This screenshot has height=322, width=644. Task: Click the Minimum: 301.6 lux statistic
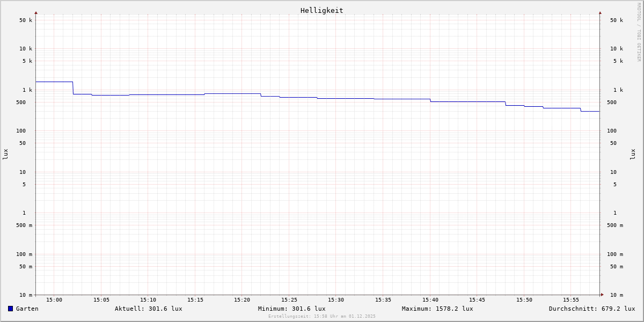(291, 309)
